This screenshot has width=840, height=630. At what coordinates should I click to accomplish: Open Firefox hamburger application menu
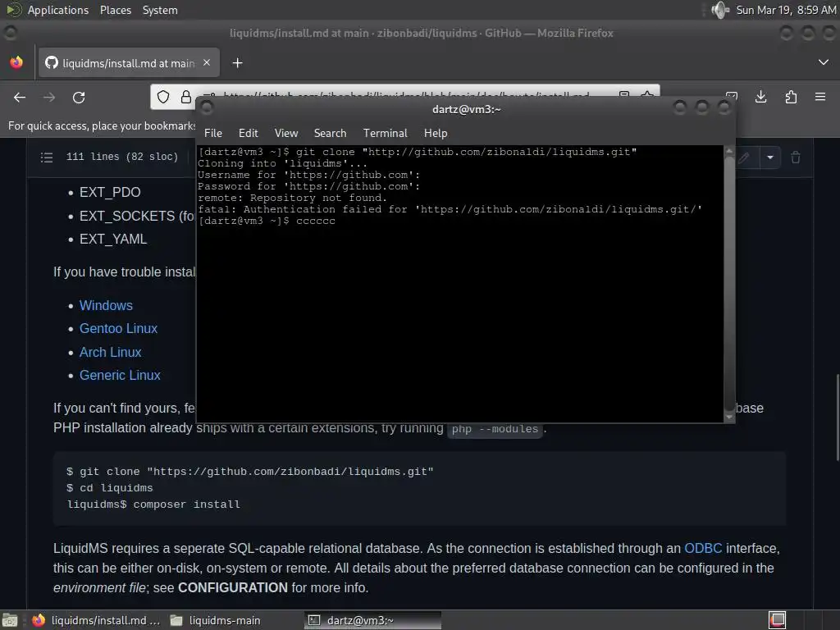tap(820, 97)
